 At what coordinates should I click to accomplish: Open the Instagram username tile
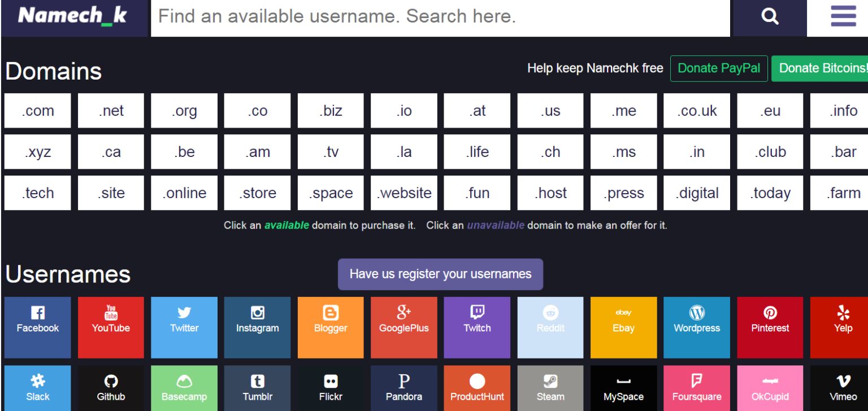pos(257,327)
